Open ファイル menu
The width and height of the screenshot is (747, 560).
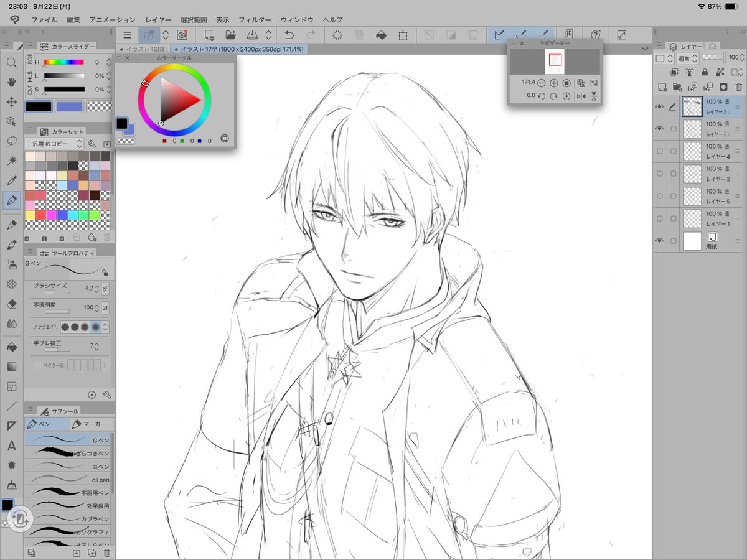pyautogui.click(x=44, y=20)
